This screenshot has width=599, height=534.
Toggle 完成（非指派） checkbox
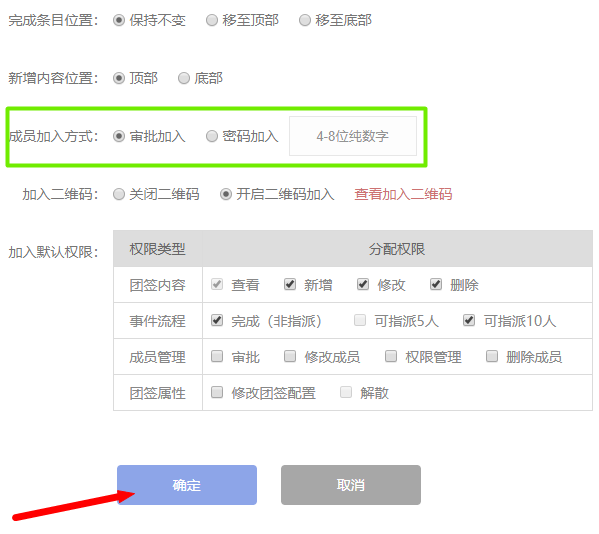(x=217, y=320)
